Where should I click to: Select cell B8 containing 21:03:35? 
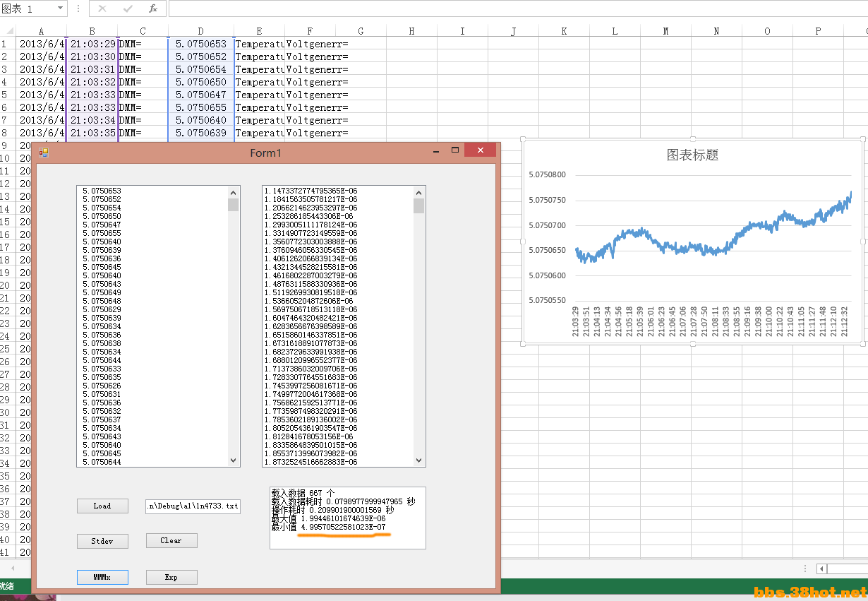92,133
